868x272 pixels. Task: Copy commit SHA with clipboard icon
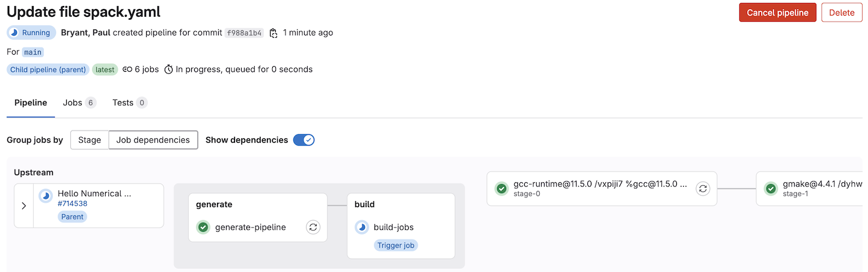[274, 33]
